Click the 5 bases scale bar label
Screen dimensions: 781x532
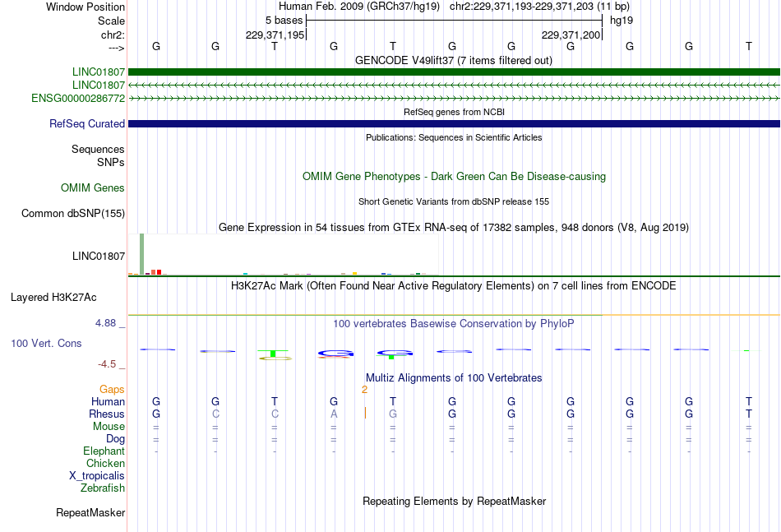click(x=284, y=21)
